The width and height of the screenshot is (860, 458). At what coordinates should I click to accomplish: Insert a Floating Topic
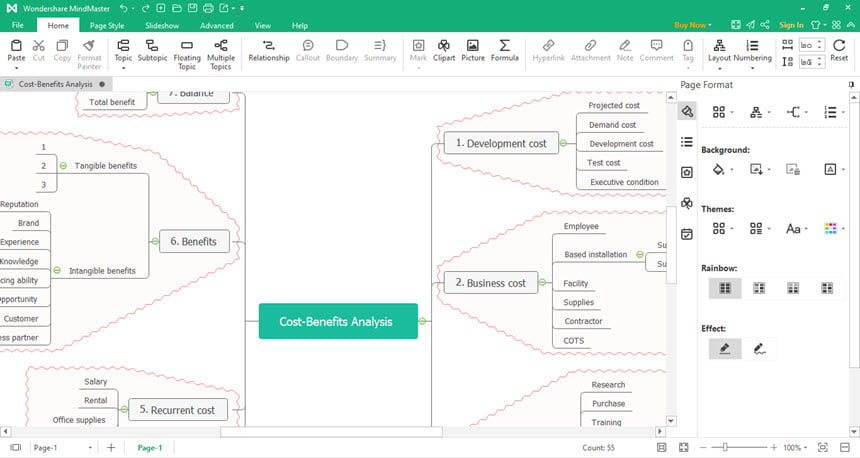pyautogui.click(x=187, y=54)
